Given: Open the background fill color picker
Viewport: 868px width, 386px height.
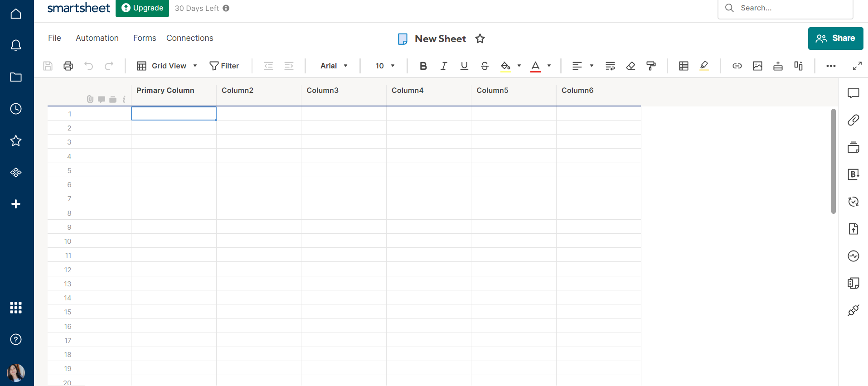Looking at the screenshot, I should pos(505,66).
